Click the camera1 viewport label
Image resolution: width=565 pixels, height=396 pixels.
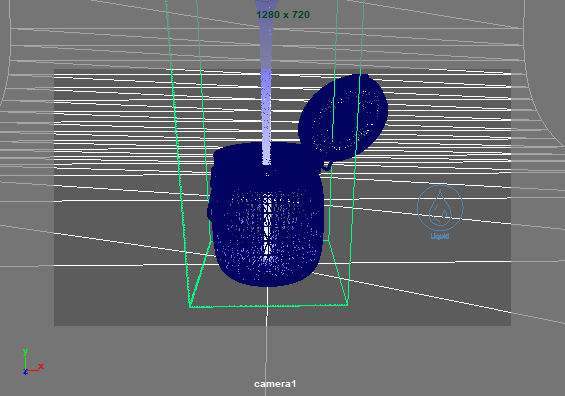point(275,384)
